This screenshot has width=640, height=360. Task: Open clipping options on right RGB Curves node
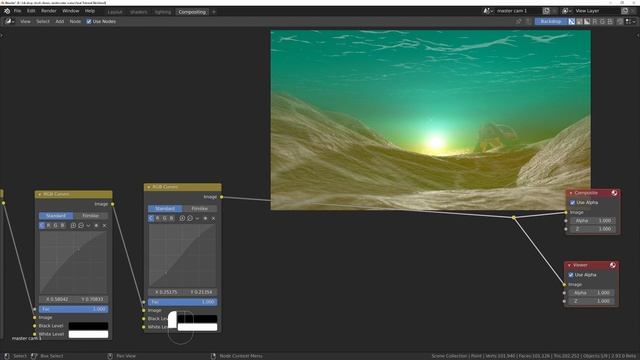205,218
